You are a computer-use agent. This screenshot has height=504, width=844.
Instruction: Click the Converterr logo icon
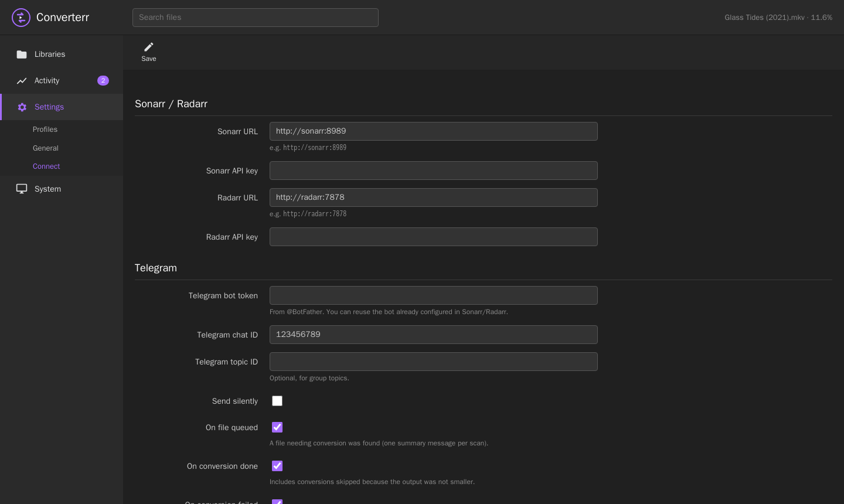21,18
